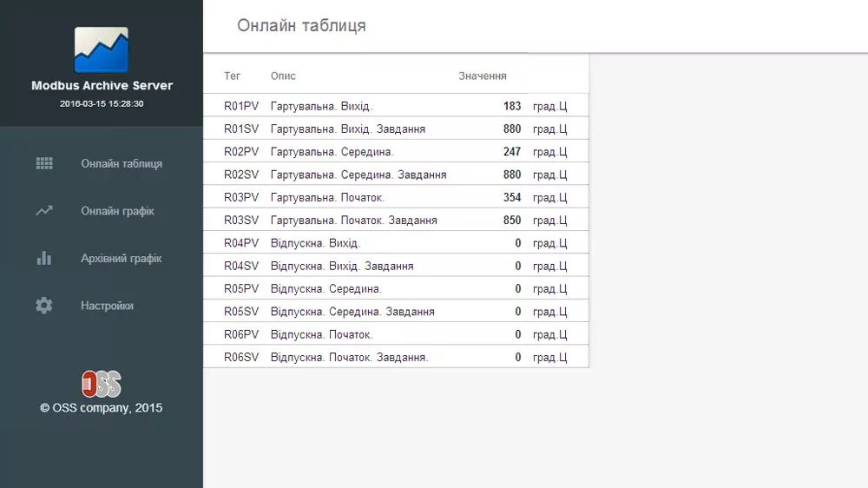Image resolution: width=868 pixels, height=488 pixels.
Task: Click the Modbus Archive Server chart logo
Action: (102, 49)
